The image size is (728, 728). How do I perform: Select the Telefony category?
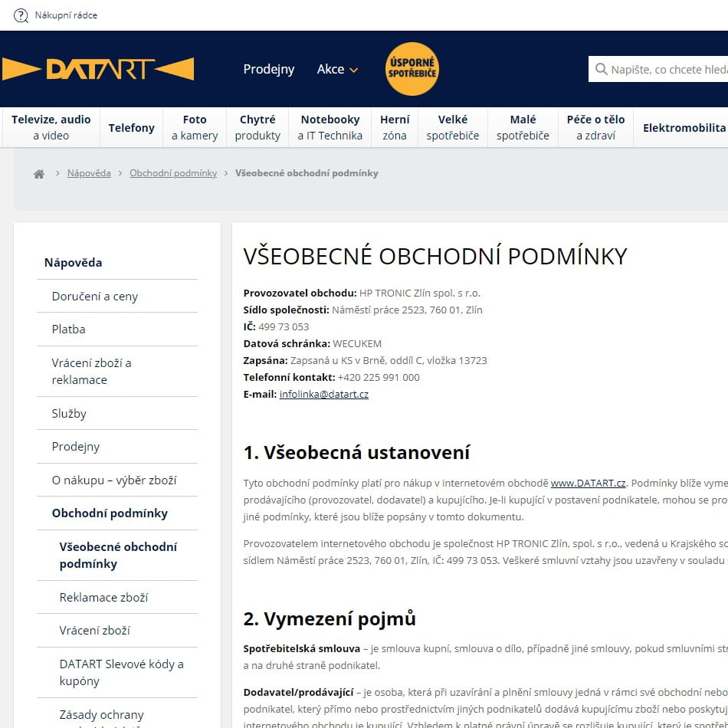(x=131, y=128)
